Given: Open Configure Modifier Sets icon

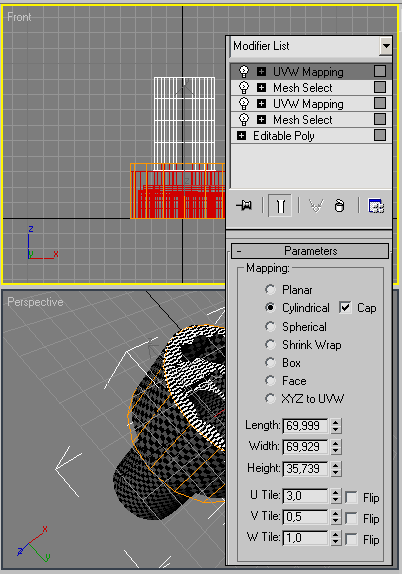Looking at the screenshot, I should pos(376,206).
